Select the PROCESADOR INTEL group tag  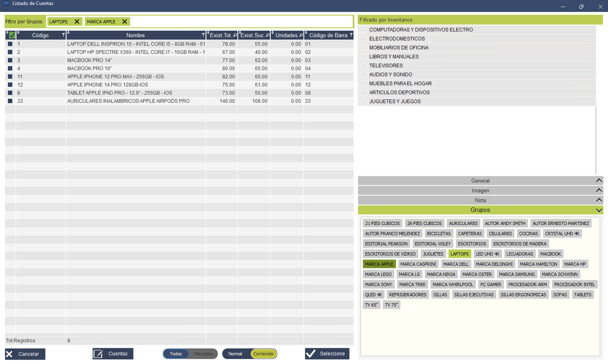click(574, 285)
